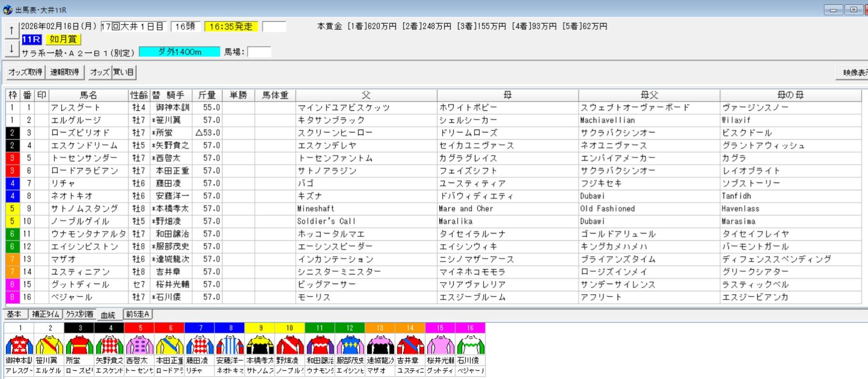Restore the window using title bar button
The image size is (868, 379).
click(x=854, y=10)
